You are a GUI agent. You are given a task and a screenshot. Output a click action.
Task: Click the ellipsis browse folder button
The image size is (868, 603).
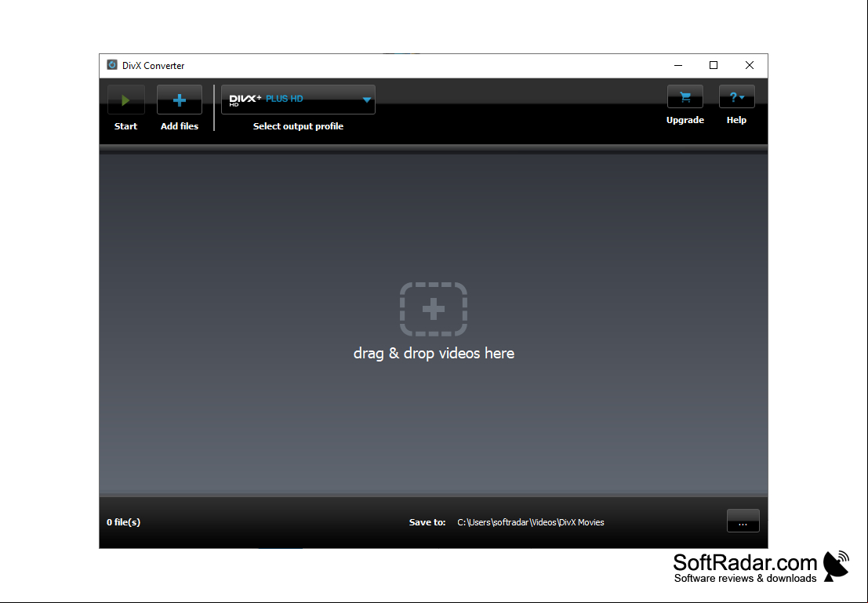pyautogui.click(x=743, y=521)
